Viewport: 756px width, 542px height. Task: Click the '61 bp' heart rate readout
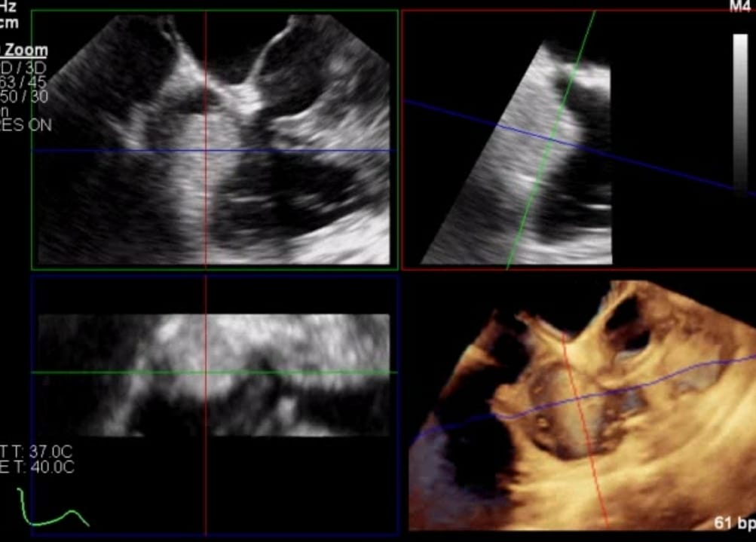coord(734,522)
